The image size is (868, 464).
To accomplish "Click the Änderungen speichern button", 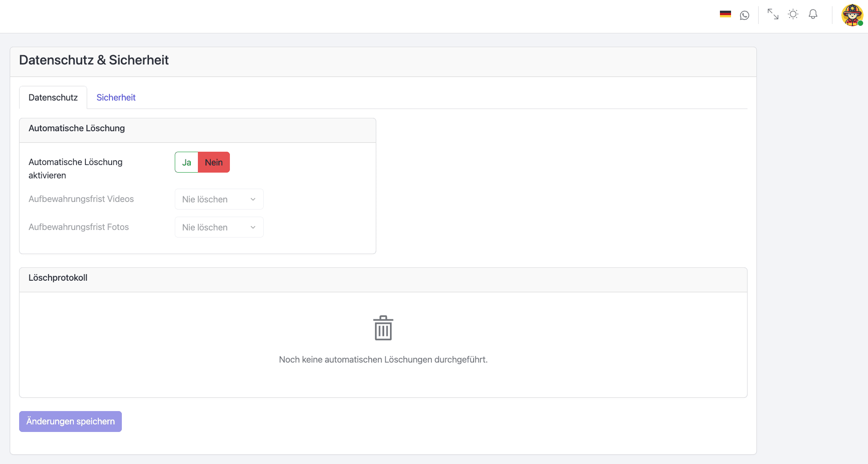I will point(70,421).
